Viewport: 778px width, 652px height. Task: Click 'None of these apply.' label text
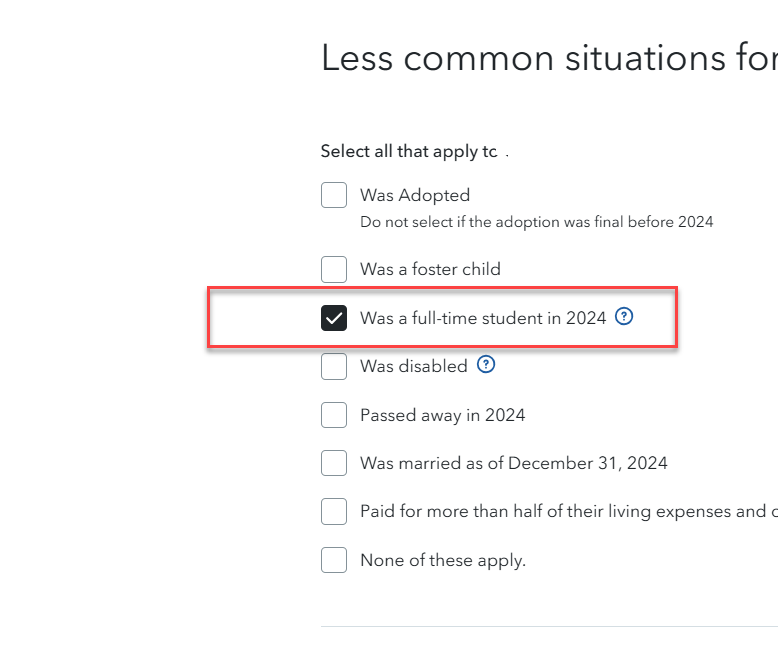point(443,560)
